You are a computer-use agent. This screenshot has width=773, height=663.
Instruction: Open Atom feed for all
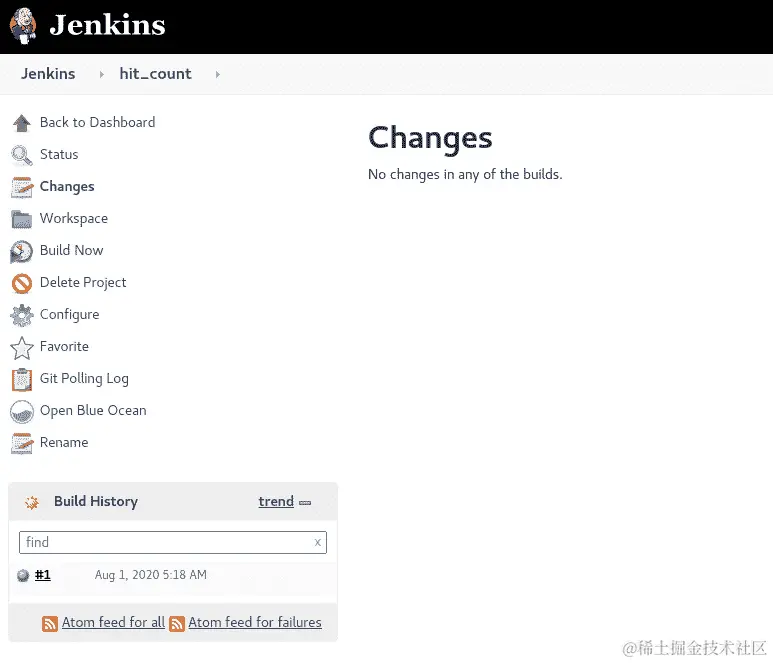[113, 623]
